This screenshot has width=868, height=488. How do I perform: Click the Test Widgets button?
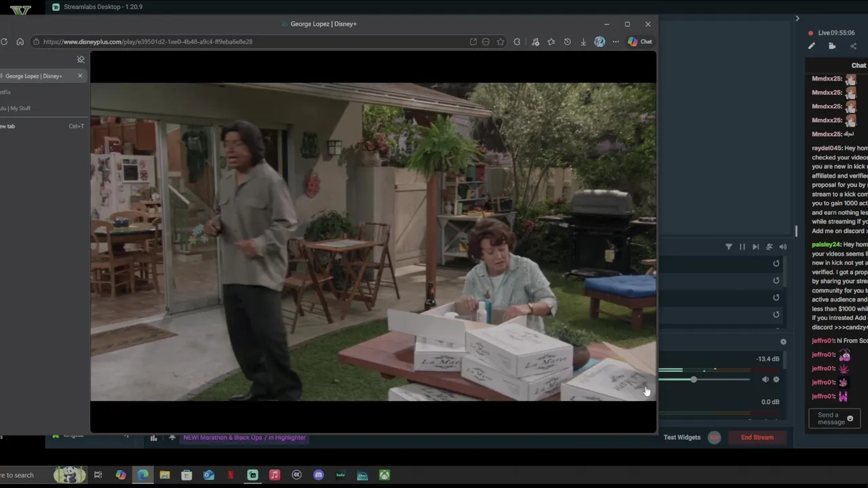click(x=682, y=437)
